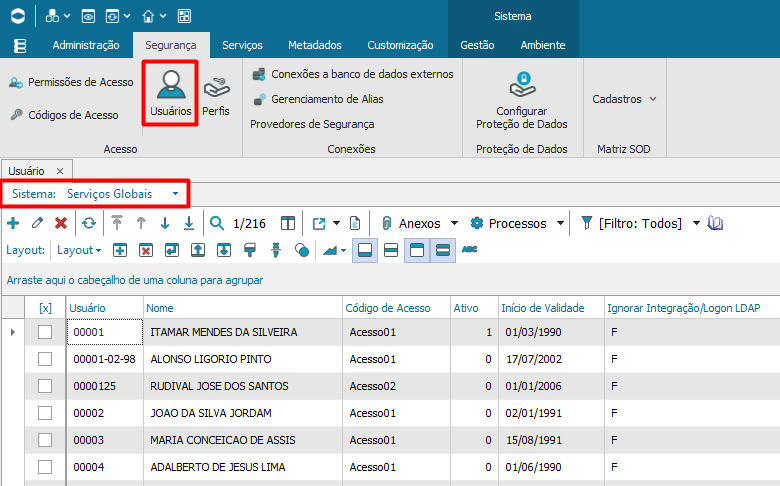Open Configurar Proteção de Dados

(x=522, y=100)
